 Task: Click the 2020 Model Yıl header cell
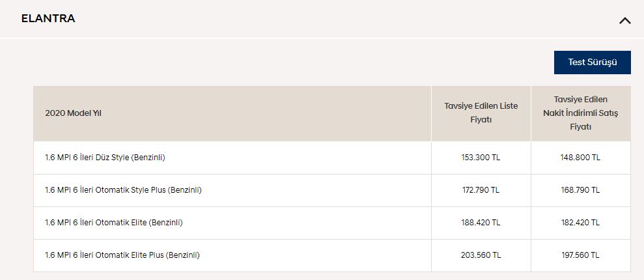232,113
